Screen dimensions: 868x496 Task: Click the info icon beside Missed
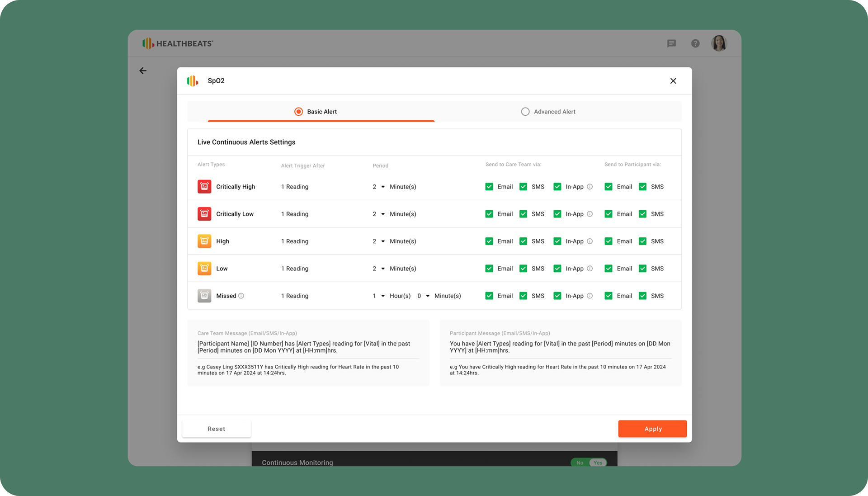coord(241,296)
